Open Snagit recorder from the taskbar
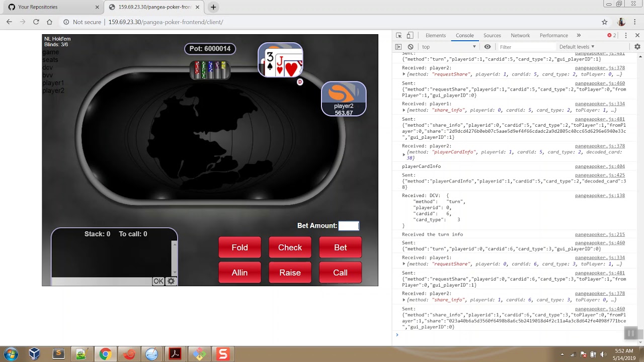This screenshot has height=362, width=644. 222,354
